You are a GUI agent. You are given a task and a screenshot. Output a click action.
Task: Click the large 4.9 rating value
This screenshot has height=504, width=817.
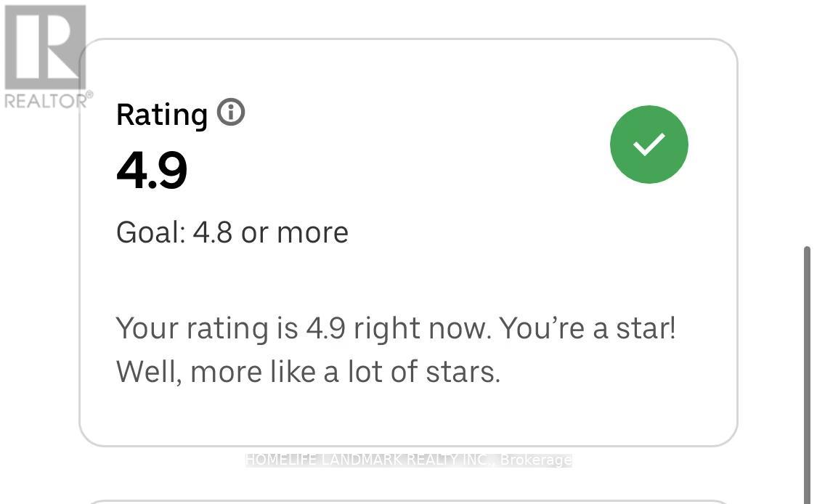[152, 171]
